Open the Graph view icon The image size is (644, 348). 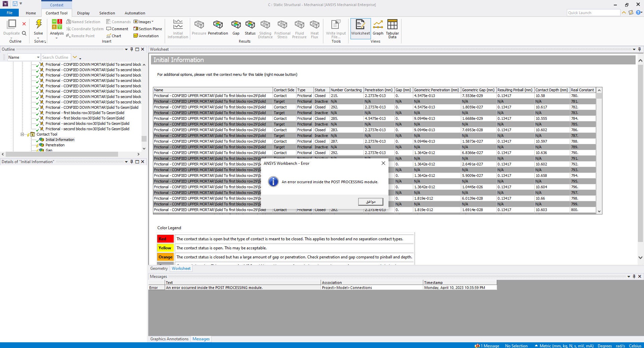378,25
